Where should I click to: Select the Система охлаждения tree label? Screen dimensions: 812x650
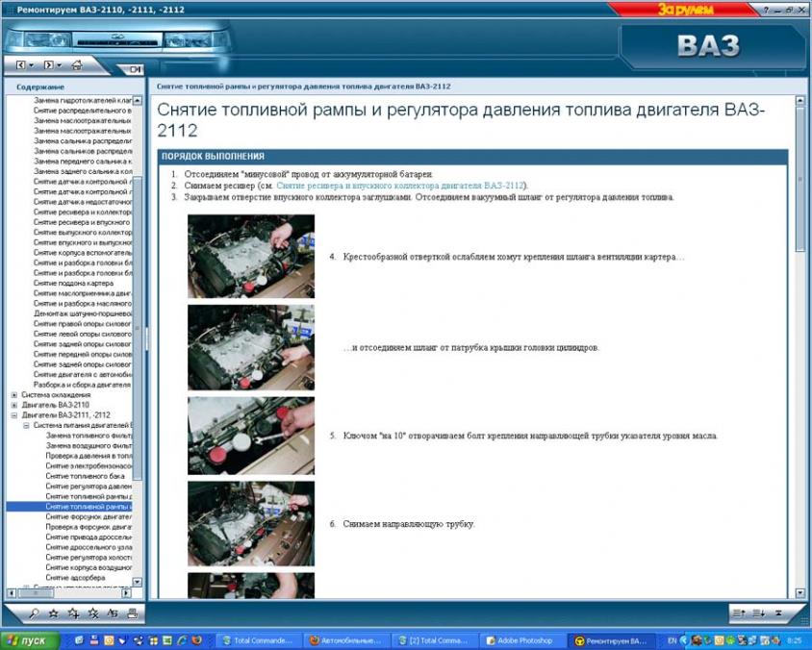tap(56, 395)
